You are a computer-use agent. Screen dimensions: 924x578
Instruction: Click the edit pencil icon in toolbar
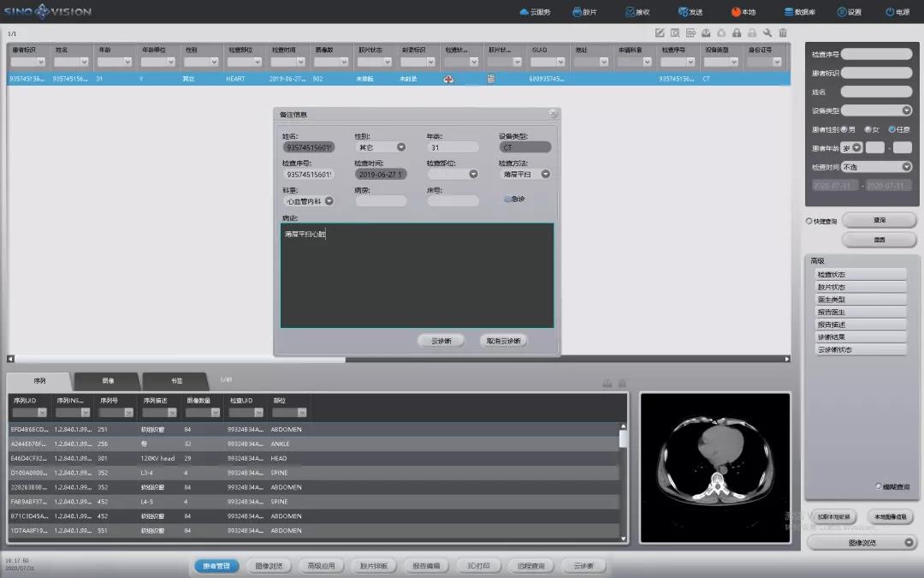660,33
